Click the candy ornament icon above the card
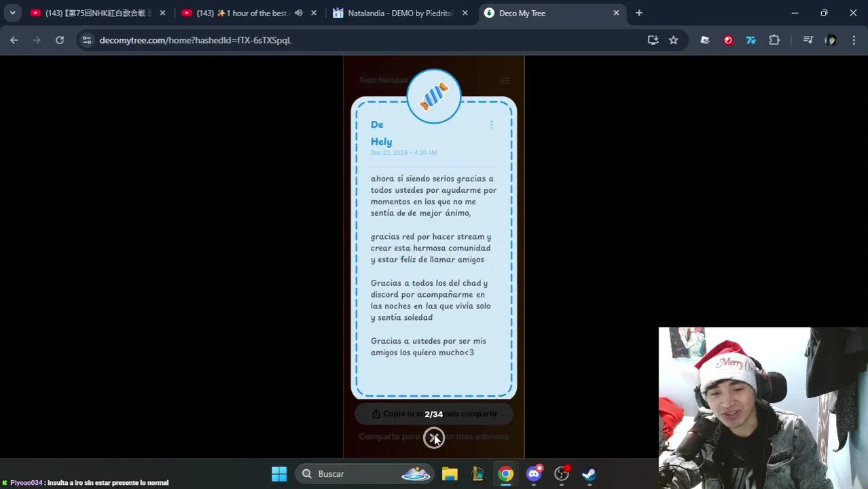 434,96
